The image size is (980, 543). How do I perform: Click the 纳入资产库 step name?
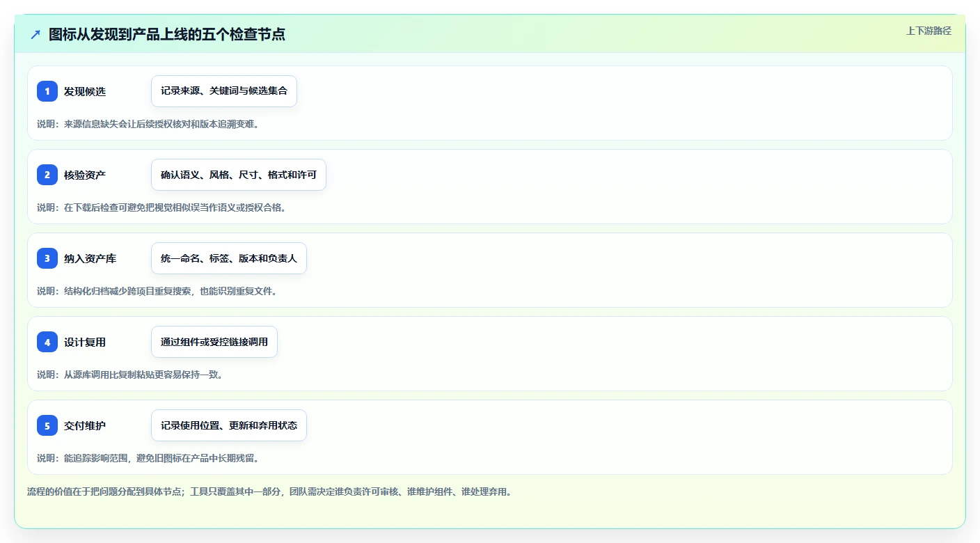click(x=90, y=258)
